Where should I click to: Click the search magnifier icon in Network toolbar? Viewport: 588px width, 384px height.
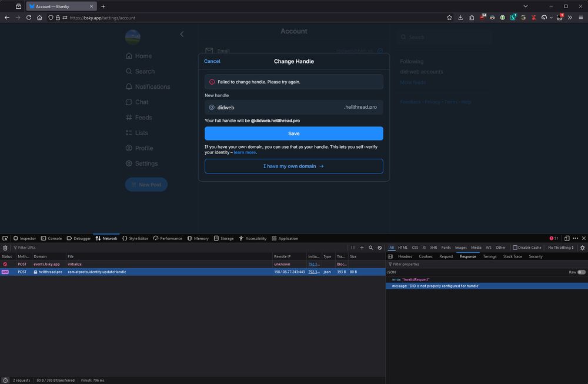(371, 248)
